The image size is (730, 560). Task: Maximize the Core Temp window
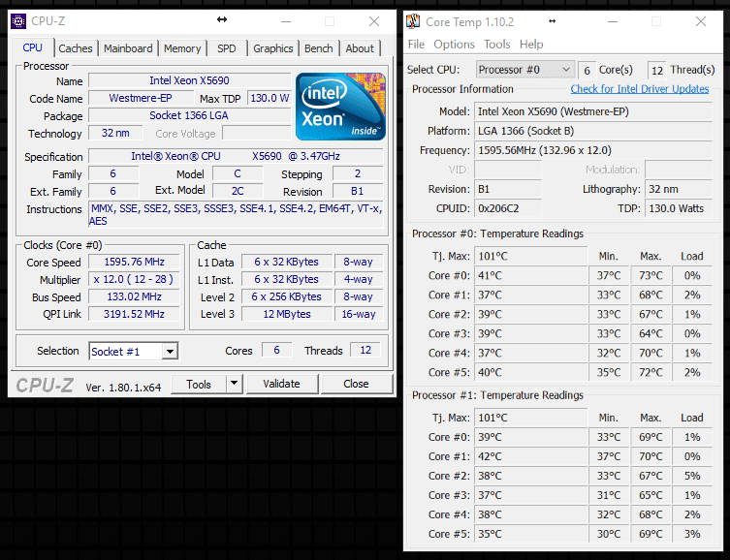pyautogui.click(x=656, y=22)
